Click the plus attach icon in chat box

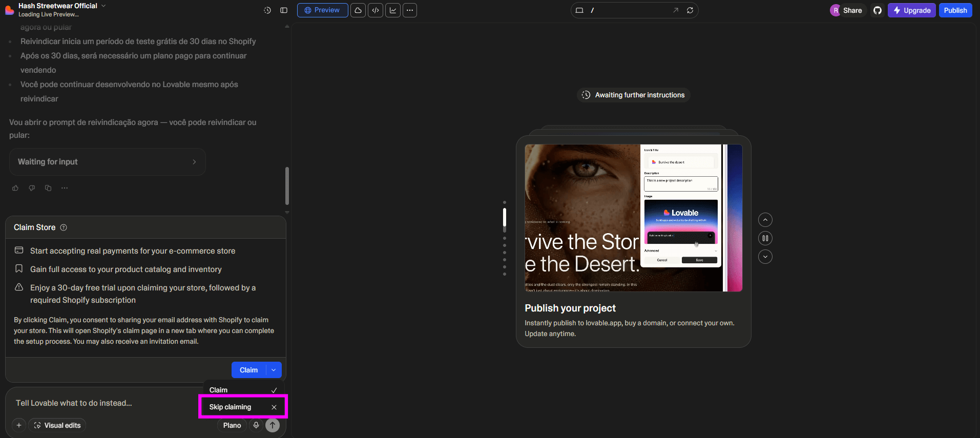coord(19,425)
